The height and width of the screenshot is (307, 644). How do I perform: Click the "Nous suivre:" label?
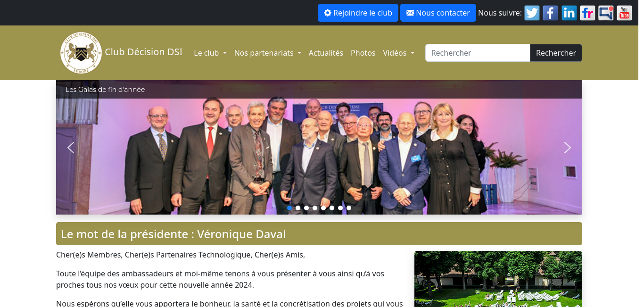500,13
